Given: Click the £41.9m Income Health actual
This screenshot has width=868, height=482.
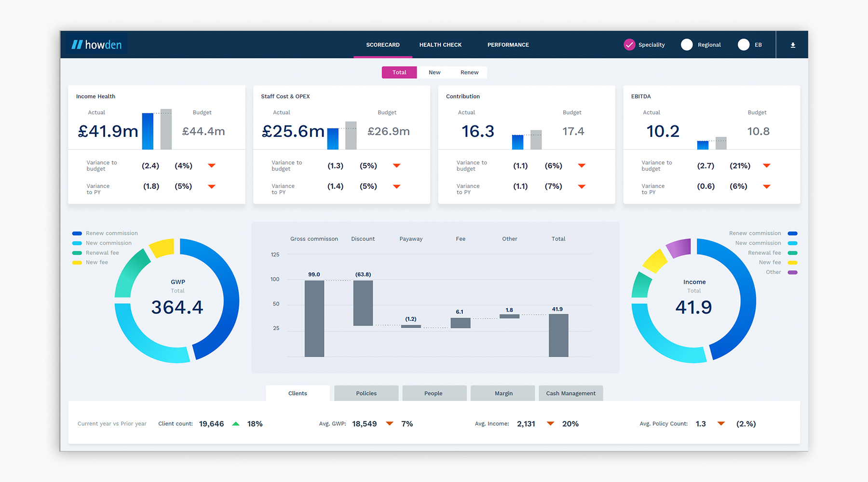Looking at the screenshot, I should pyautogui.click(x=108, y=131).
